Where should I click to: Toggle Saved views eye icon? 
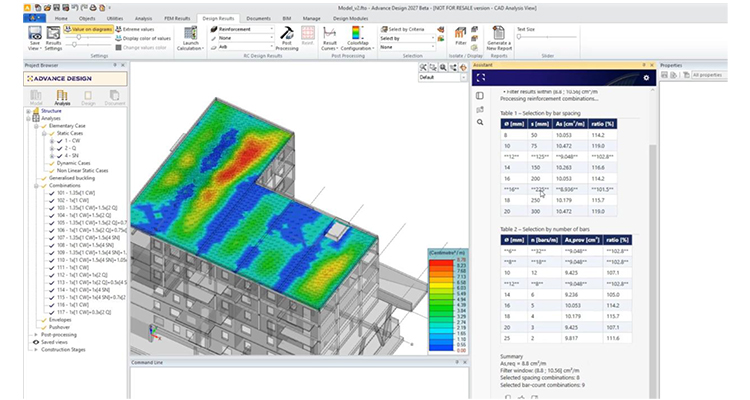[35, 343]
